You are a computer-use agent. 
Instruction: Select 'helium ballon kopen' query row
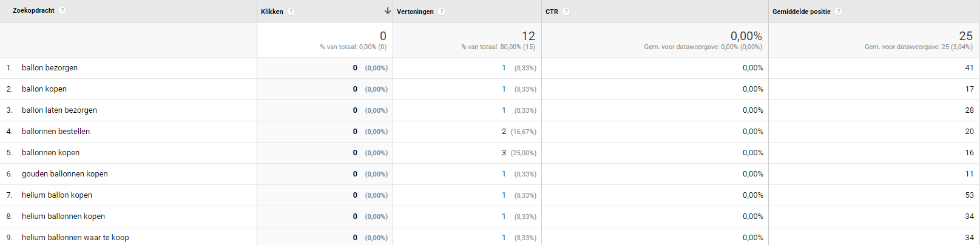(x=57, y=195)
